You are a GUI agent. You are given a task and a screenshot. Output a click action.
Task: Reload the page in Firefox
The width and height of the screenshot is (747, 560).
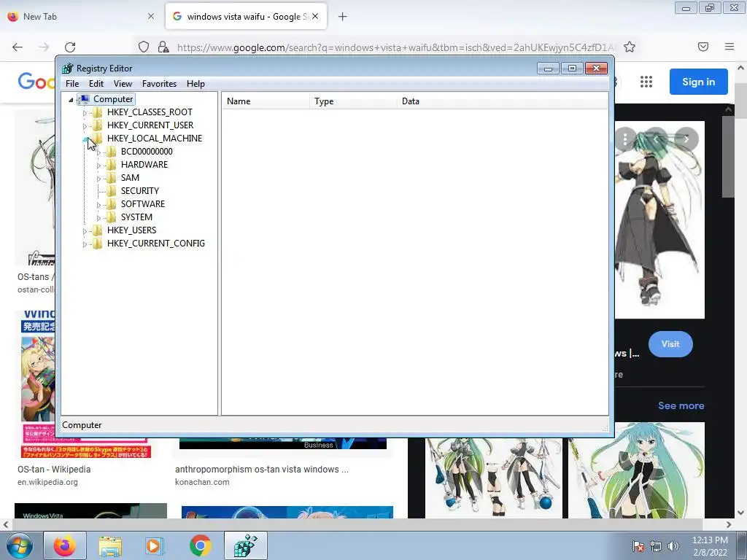pyautogui.click(x=70, y=47)
